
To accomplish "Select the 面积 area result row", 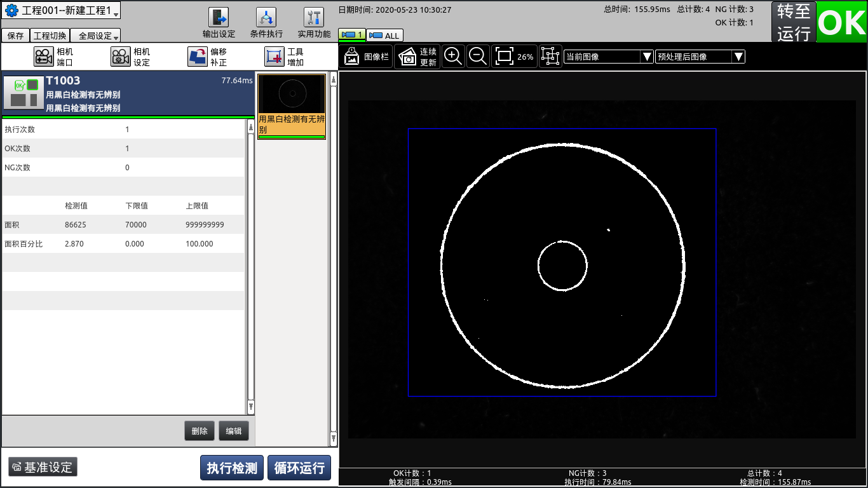I will pos(123,224).
